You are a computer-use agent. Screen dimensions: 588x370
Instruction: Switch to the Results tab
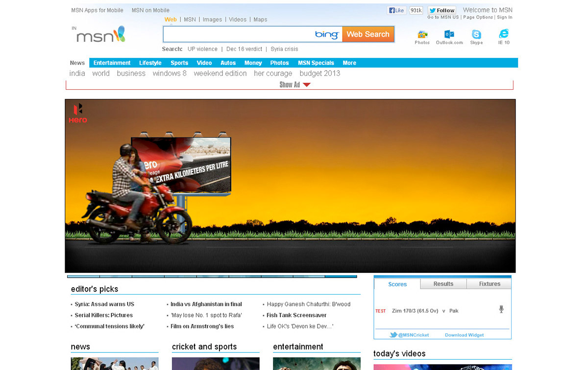(443, 284)
